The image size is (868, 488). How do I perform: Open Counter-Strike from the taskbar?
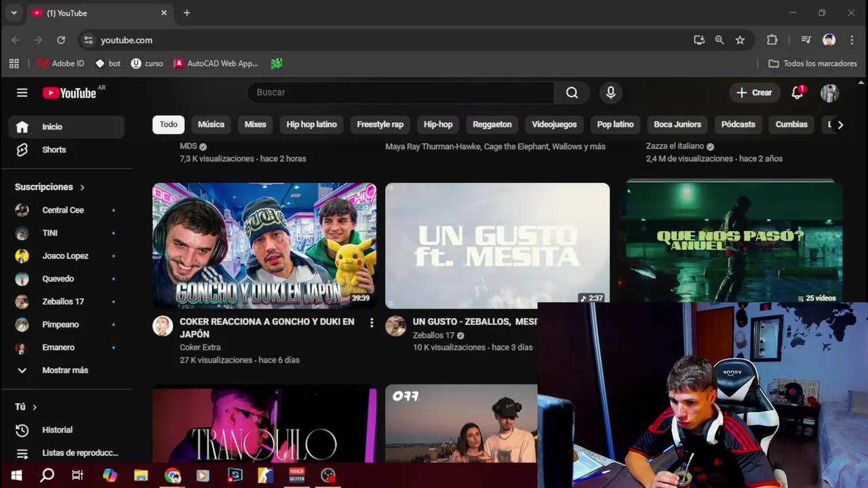pyautogui.click(x=265, y=475)
